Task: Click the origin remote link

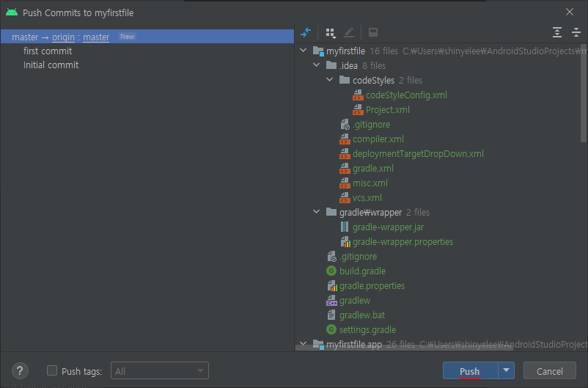Action: click(x=63, y=37)
